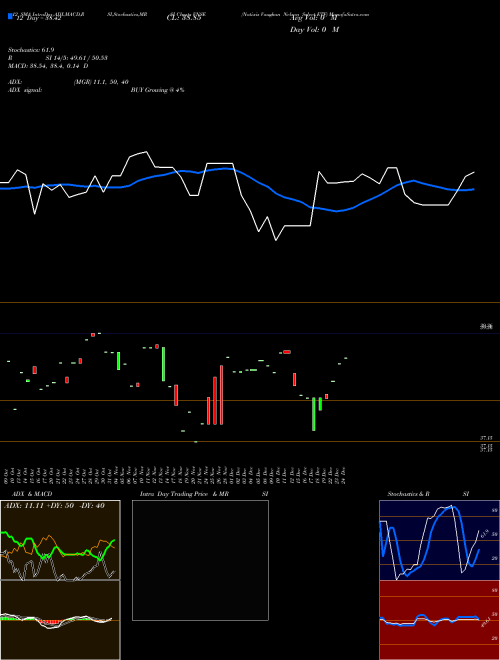Click the 'BUY Growing @ 4%' signal text

157,90
